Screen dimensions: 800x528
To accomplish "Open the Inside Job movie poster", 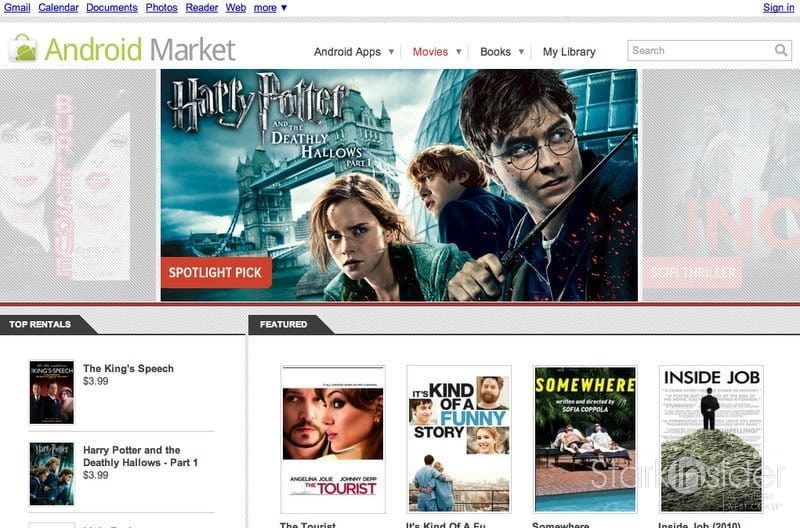I will point(711,439).
